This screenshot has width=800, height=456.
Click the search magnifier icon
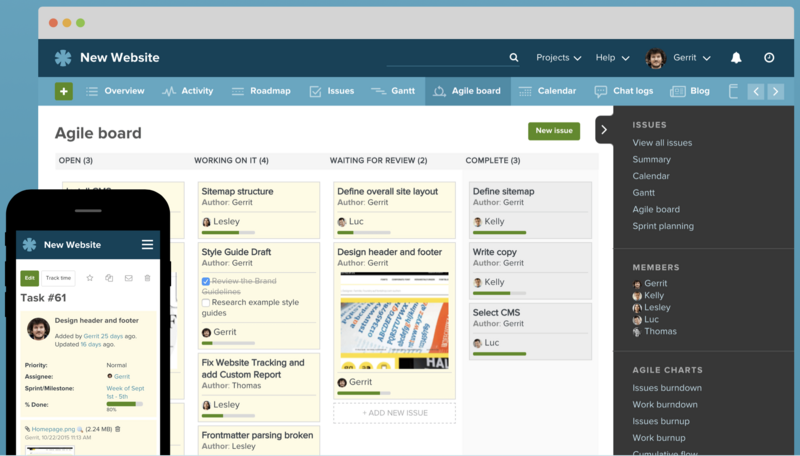(x=514, y=58)
